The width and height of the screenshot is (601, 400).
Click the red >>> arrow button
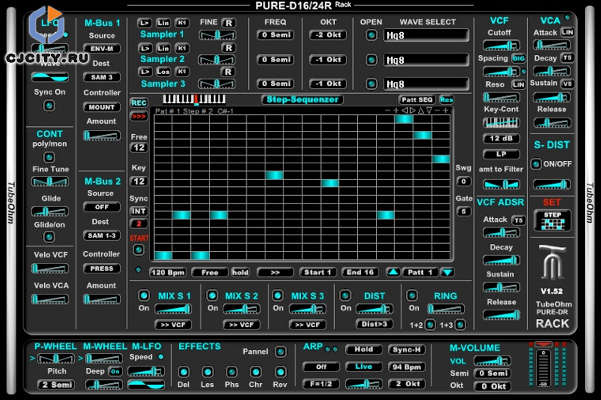[139, 116]
